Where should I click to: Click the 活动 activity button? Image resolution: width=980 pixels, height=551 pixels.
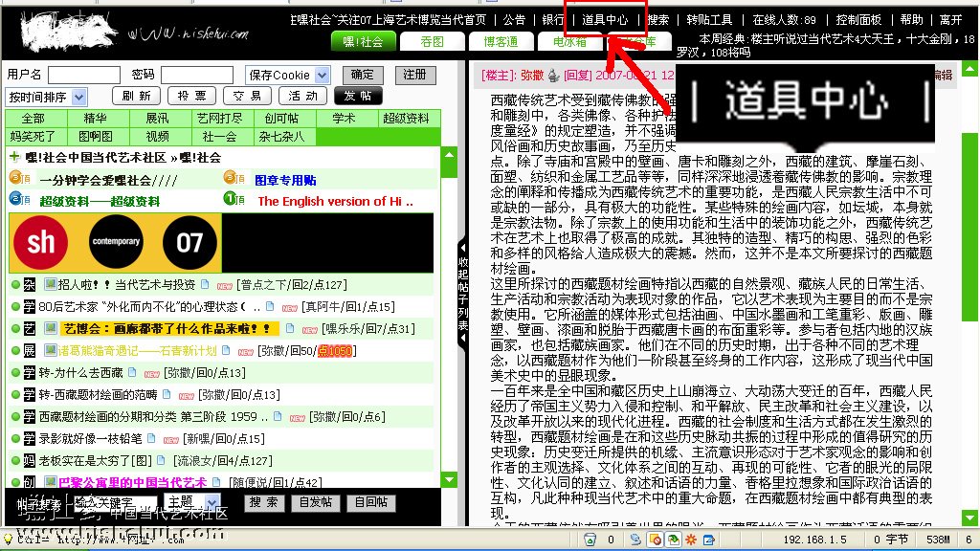point(302,96)
